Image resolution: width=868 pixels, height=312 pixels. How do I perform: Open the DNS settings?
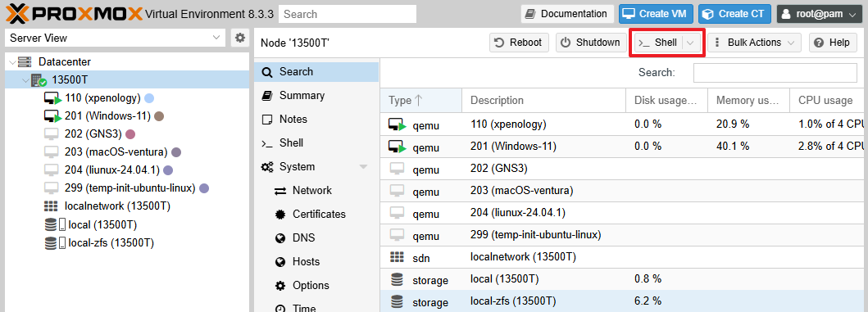point(316,238)
